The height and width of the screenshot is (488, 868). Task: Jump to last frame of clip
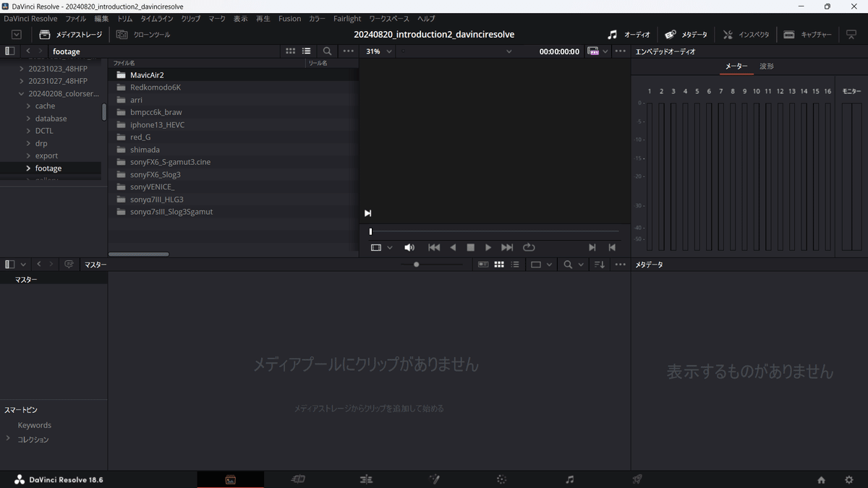[x=507, y=247]
